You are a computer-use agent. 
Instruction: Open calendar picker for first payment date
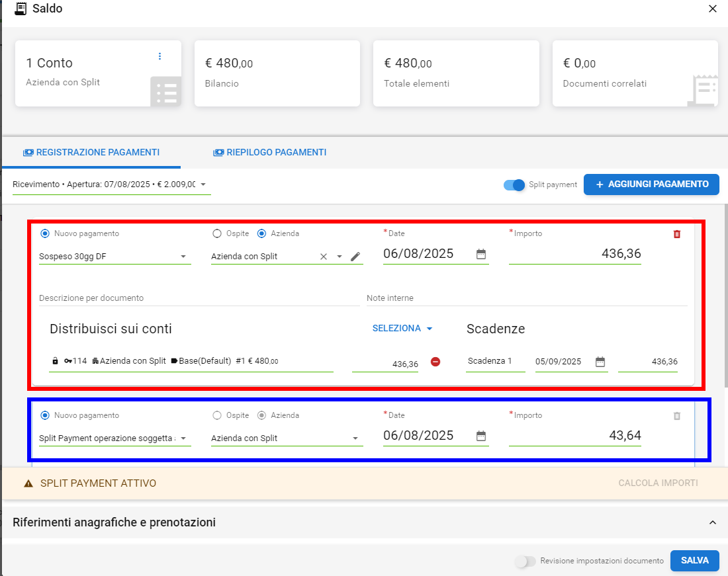click(481, 254)
